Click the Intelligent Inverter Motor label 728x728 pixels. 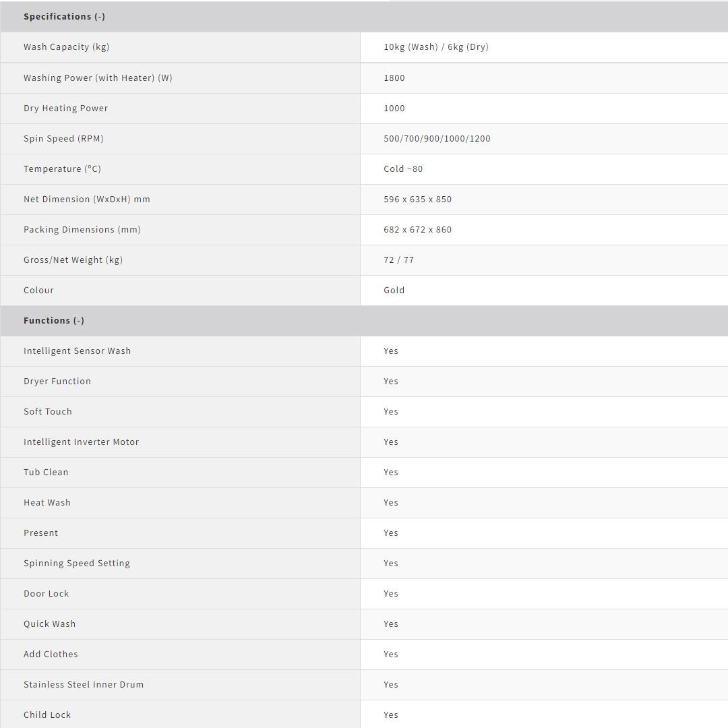(81, 442)
